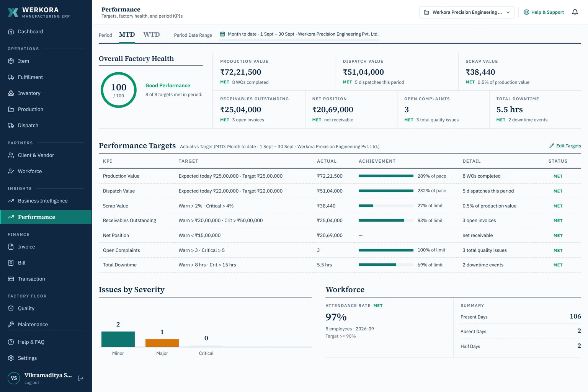Open Quality shield icon
This screenshot has height=392, width=588.
coord(11,309)
